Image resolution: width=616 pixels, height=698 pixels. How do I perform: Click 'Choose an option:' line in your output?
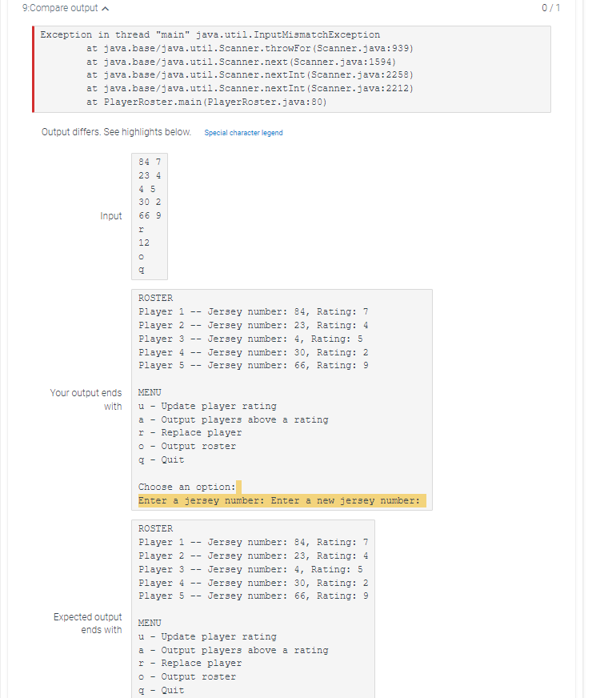click(x=187, y=487)
